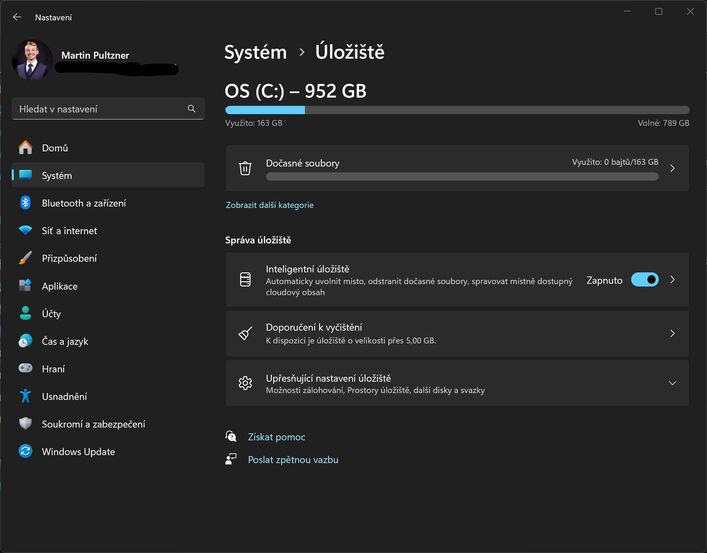This screenshot has height=553, width=707.
Task: Open Inteligentní úložiště settings chevron
Action: (x=672, y=280)
